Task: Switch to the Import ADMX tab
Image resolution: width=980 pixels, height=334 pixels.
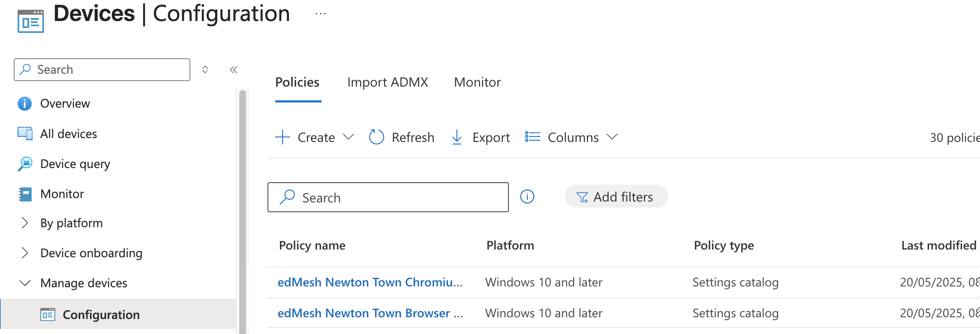Action: pos(388,82)
